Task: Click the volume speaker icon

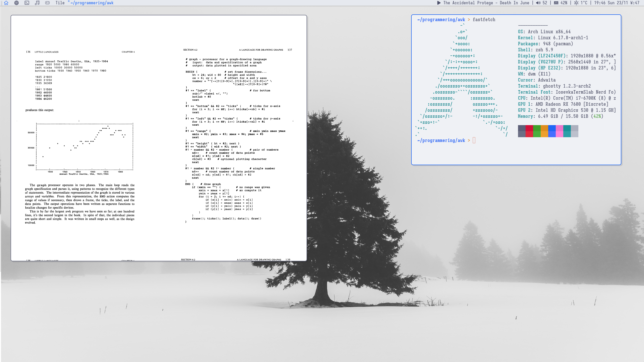Action: pyautogui.click(x=538, y=3)
